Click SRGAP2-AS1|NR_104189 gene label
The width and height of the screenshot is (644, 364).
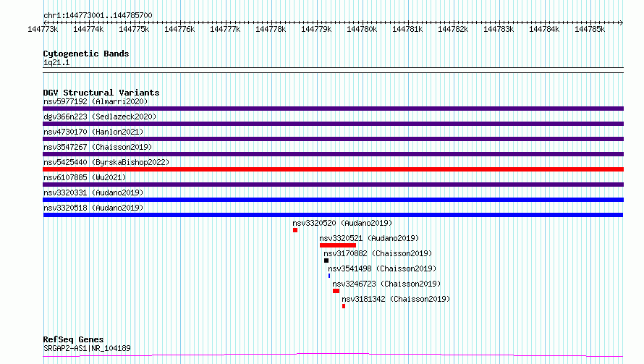tap(87, 348)
